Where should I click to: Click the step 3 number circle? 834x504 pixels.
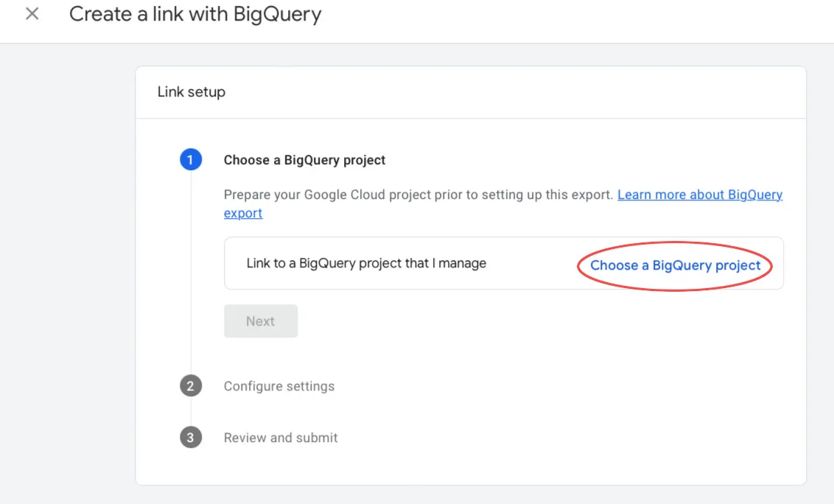191,438
